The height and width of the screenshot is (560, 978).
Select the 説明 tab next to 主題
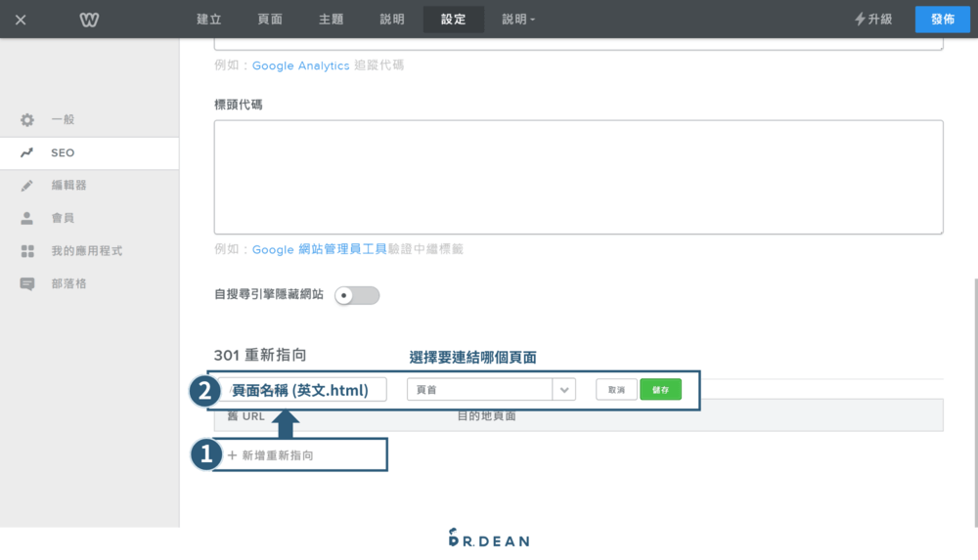pos(392,20)
